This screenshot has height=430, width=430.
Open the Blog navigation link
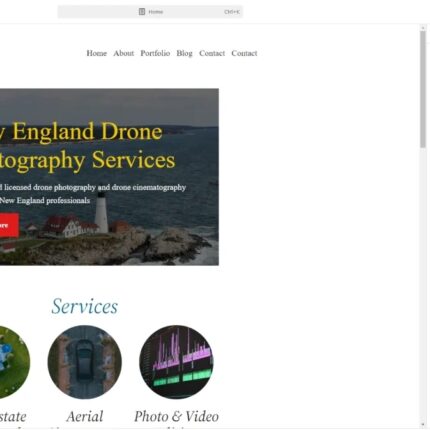[184, 53]
